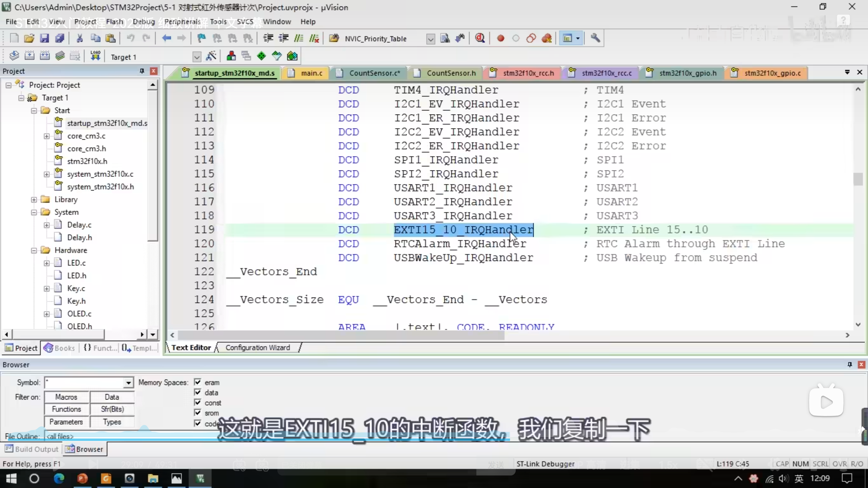Screen dimensions: 868x488
Task: Toggle the const memory space checkbox
Action: tap(198, 403)
